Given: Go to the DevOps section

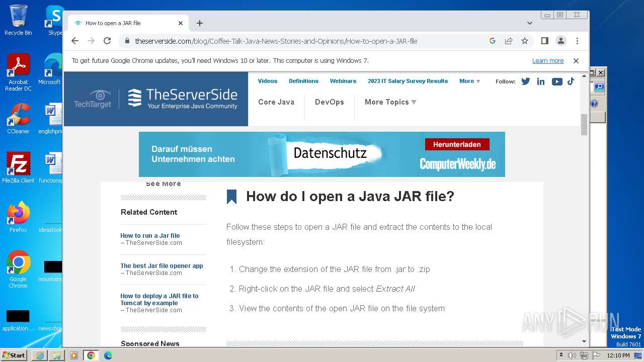Looking at the screenshot, I should click(330, 102).
